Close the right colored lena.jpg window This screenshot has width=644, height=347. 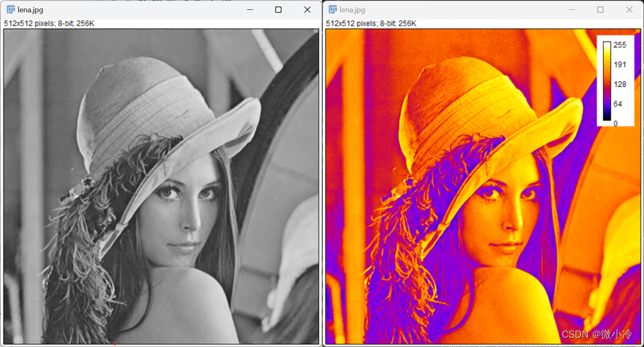(x=629, y=9)
